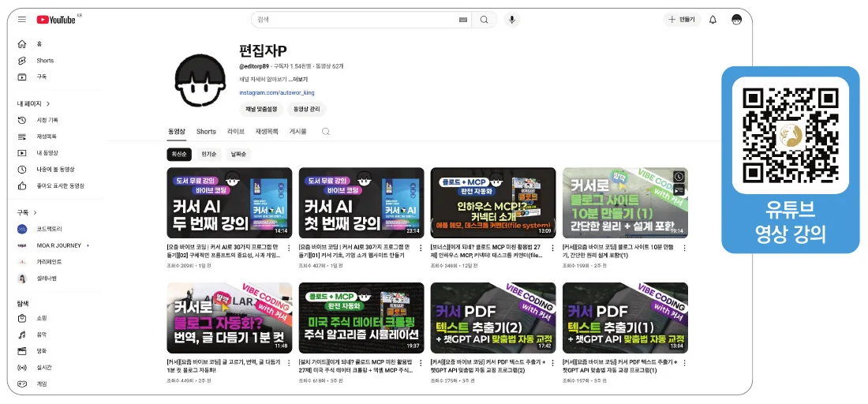Image resolution: width=868 pixels, height=404 pixels.
Task: Open options for 커서 AI 두 번째 강의 video
Action: pos(288,248)
